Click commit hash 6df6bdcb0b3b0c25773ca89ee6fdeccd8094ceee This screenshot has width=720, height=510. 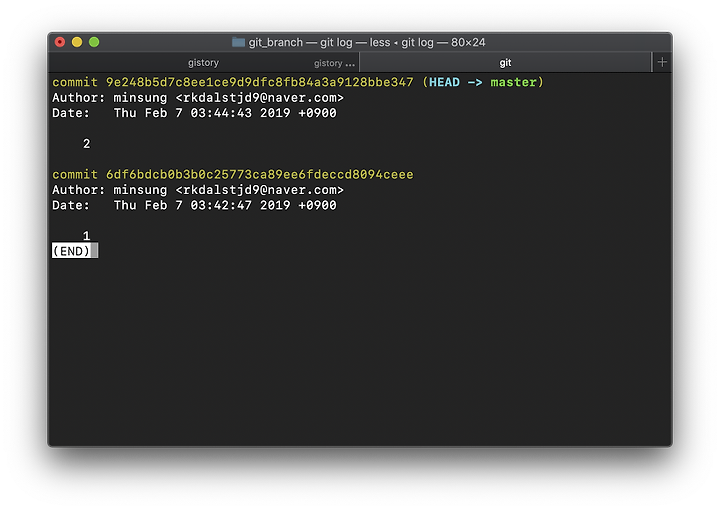[x=259, y=174]
